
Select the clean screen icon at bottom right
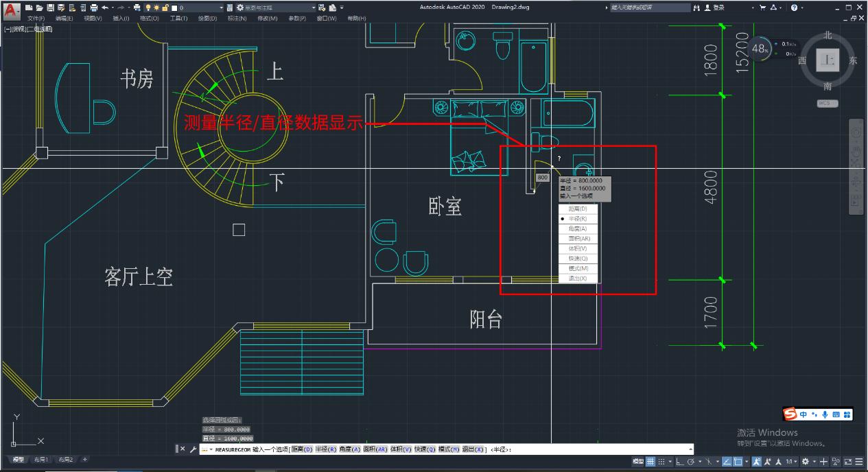[848, 461]
